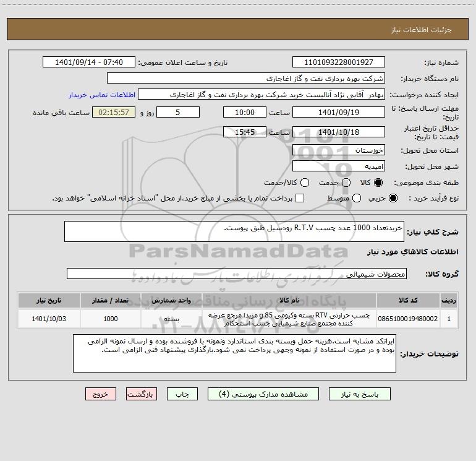Image resolution: width=476 pixels, height=461 pixels.
Task: Click the delivery province field خوزستان
Action: [339, 150]
